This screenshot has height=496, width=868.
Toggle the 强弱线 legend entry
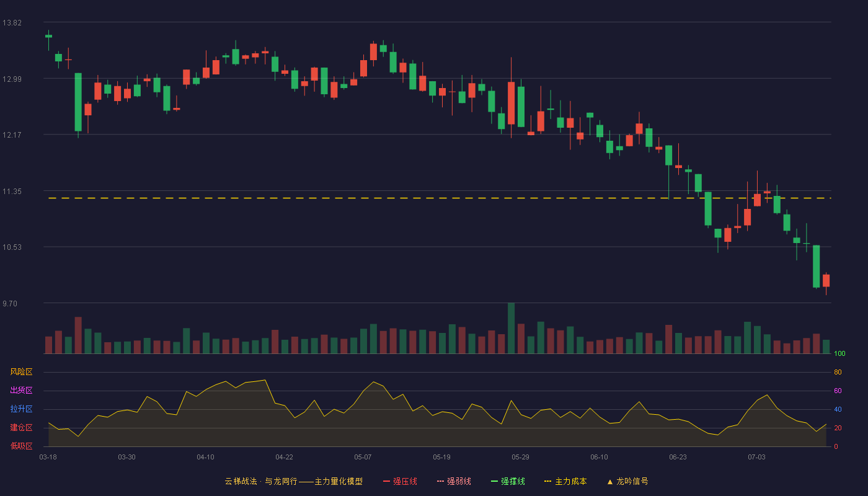pos(454,481)
